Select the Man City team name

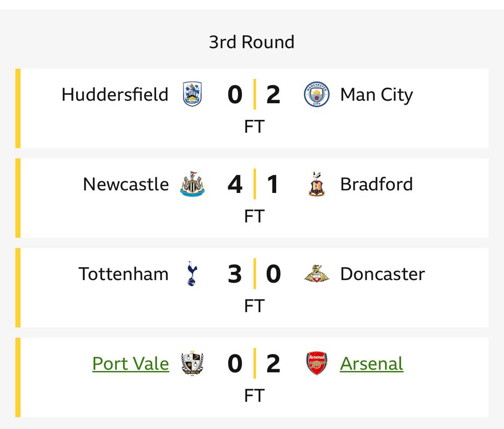(376, 95)
